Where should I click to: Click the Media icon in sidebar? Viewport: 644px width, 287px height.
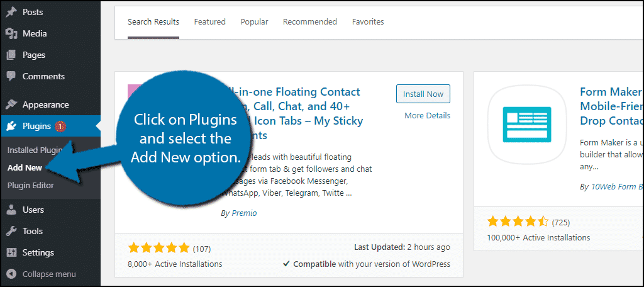[x=11, y=33]
